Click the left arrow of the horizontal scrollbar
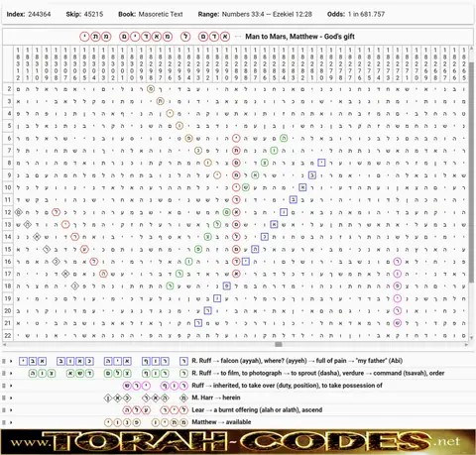Image resolution: width=476 pixels, height=455 pixels. click(4, 345)
